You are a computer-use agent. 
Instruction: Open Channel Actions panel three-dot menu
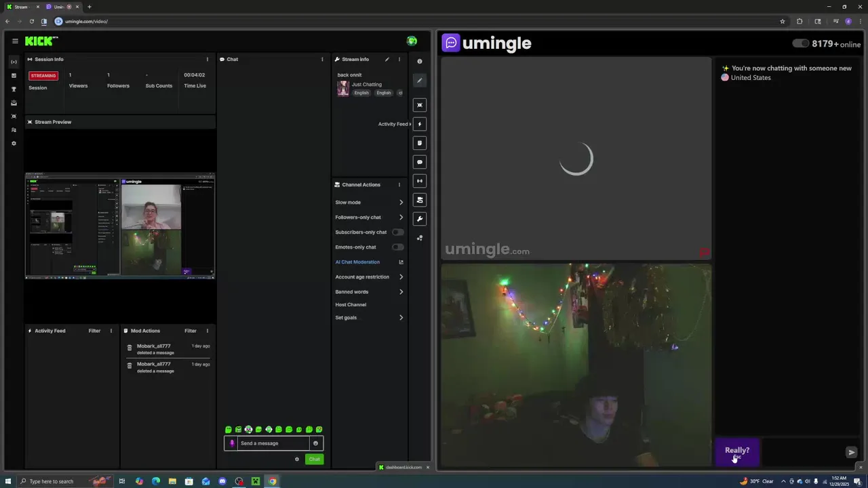pyautogui.click(x=399, y=184)
